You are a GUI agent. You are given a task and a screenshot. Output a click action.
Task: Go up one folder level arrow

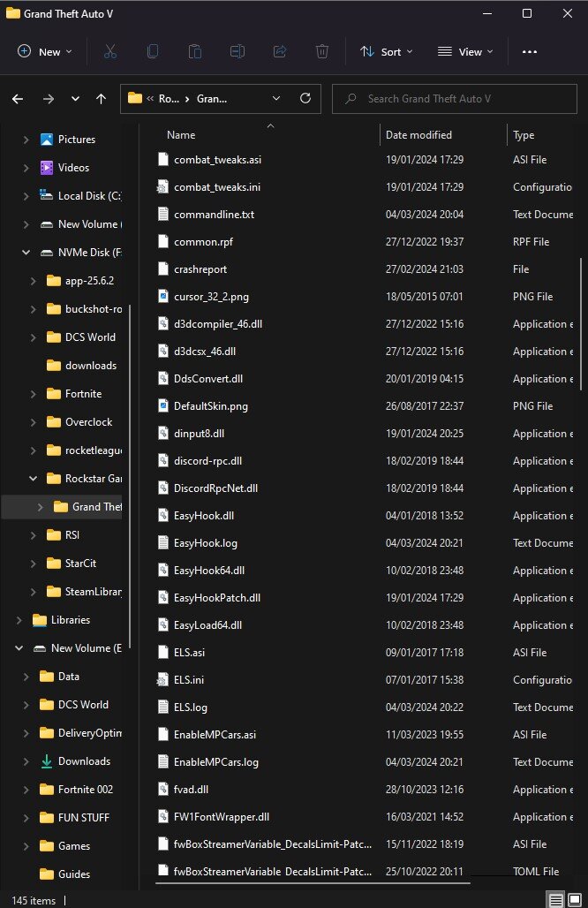102,99
